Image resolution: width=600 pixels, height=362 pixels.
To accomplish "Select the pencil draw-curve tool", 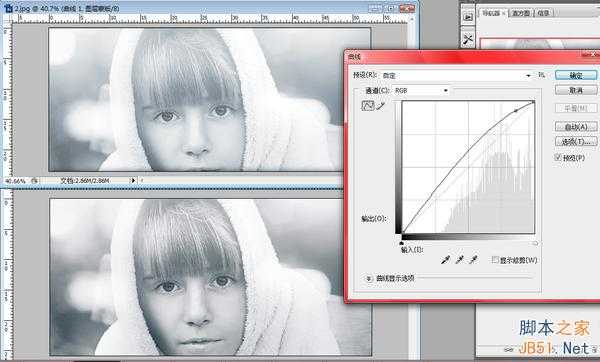I will point(380,106).
